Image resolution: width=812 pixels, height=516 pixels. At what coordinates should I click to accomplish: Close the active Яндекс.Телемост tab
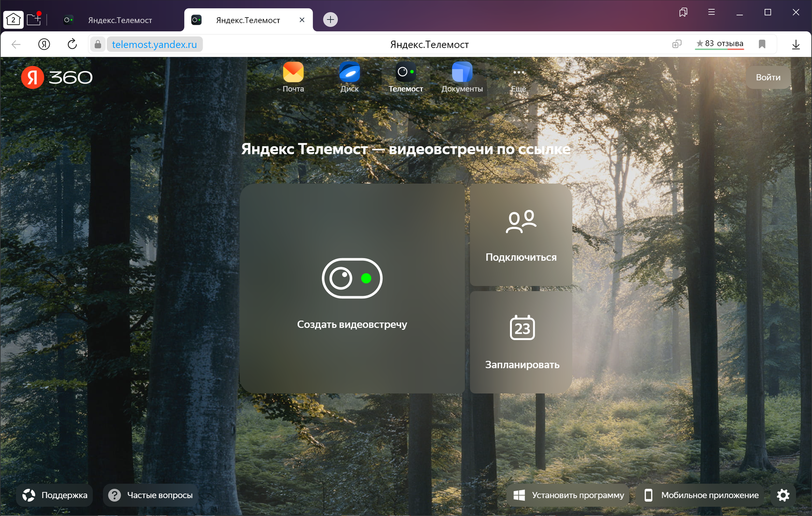302,20
